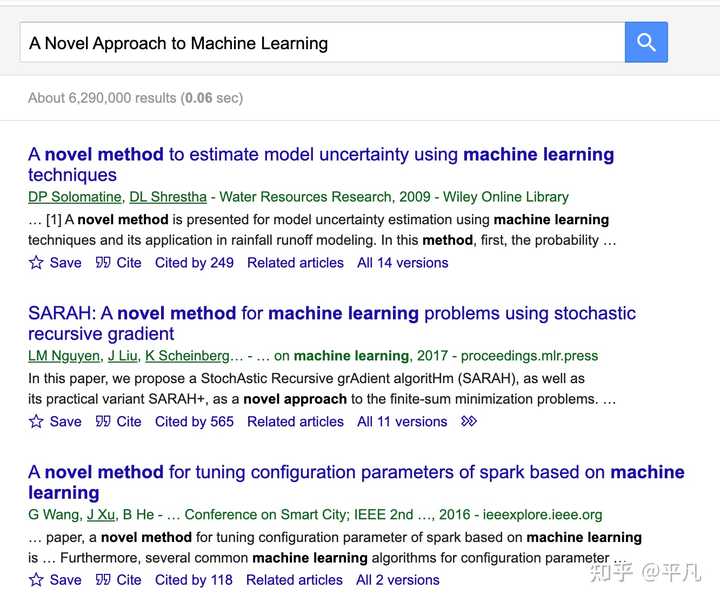Open author profile J Liu
720x602 pixels.
123,356
